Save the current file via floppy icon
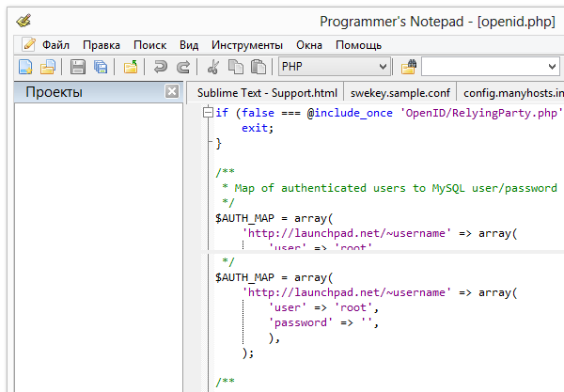The width and height of the screenshot is (564, 392). point(78,67)
